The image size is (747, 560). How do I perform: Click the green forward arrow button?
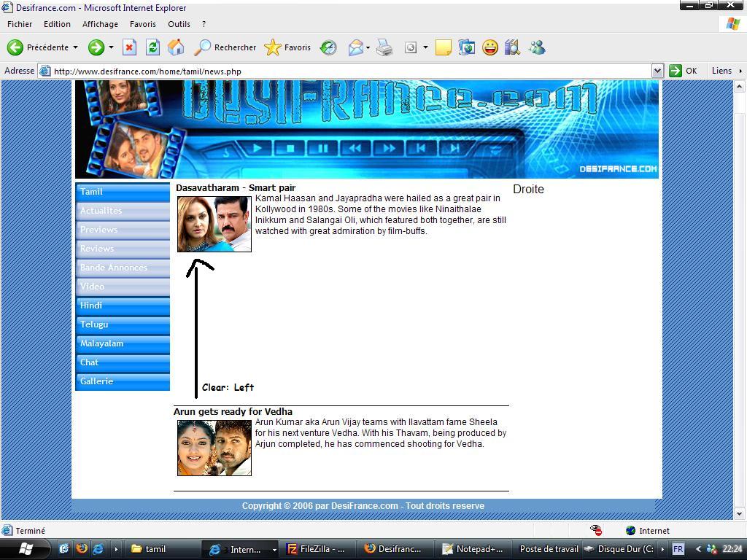click(x=96, y=47)
